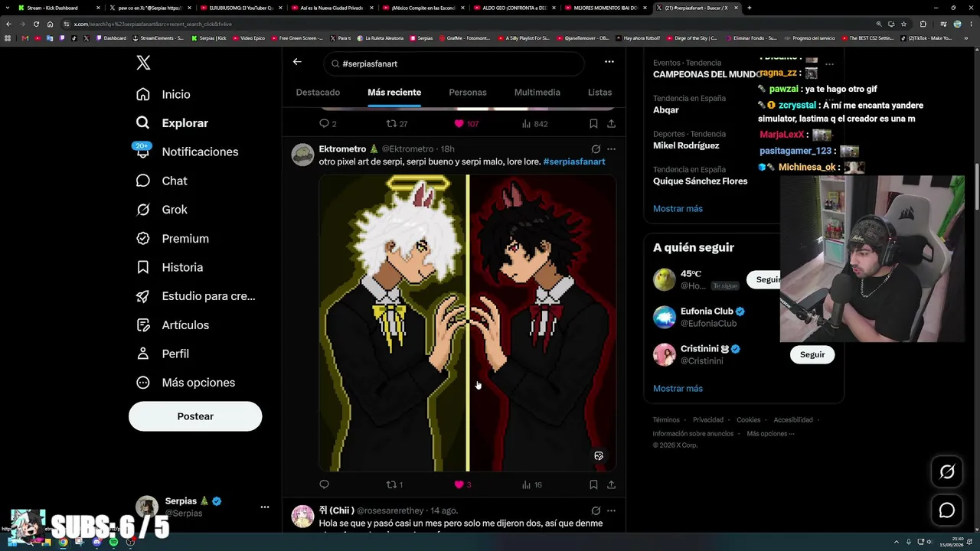The image size is (980, 551).
Task: Switch to the Stream - Kick Dashboard tab
Action: point(58,8)
